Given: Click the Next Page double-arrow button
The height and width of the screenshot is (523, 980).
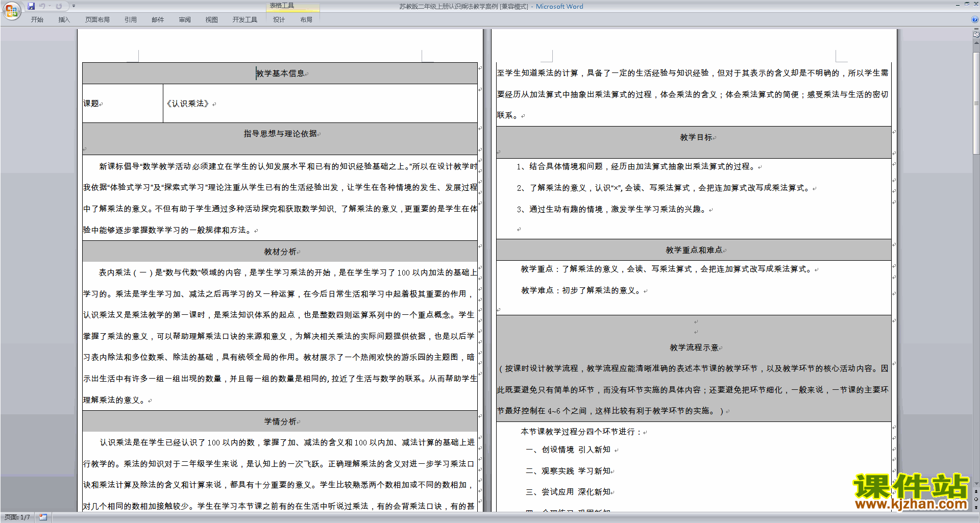Looking at the screenshot, I should click(x=976, y=508).
